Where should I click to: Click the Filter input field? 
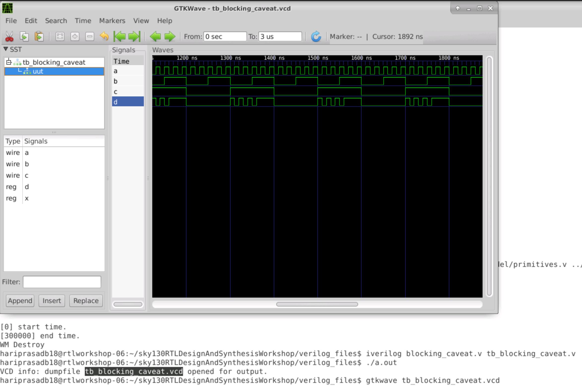pos(61,282)
